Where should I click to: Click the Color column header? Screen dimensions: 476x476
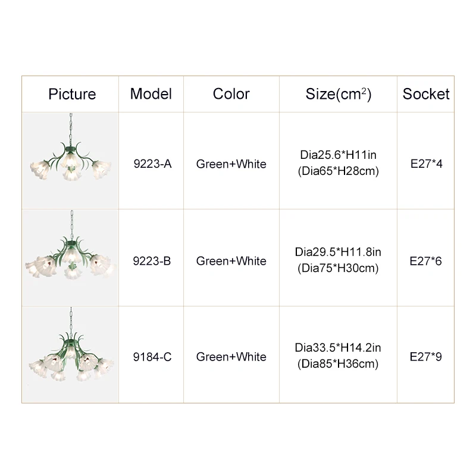point(231,94)
